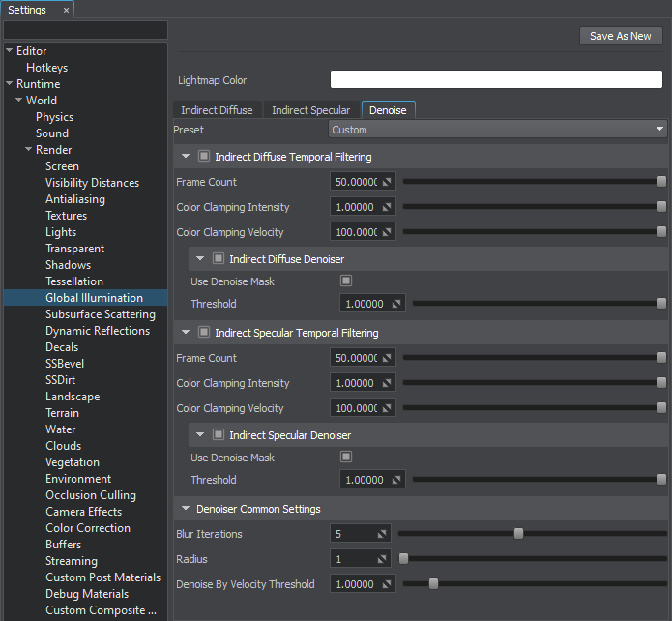Click the Denoise By Velocity Threshold spin icon

click(x=387, y=584)
